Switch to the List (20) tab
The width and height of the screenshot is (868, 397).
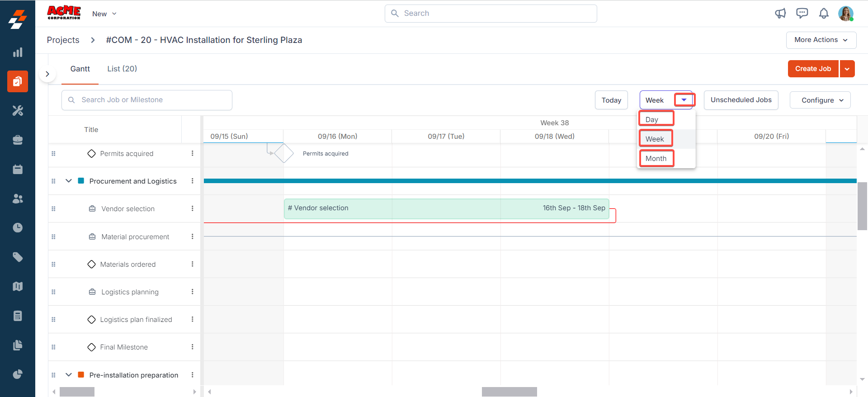coord(122,69)
